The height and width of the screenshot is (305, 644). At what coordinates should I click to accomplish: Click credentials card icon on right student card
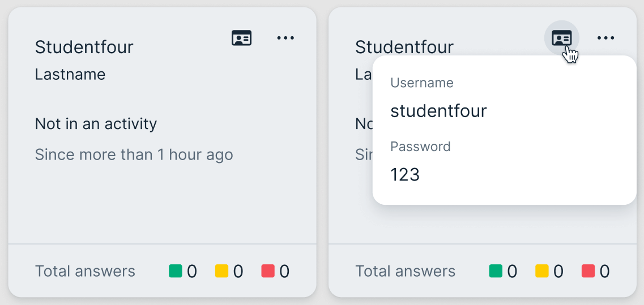[561, 38]
